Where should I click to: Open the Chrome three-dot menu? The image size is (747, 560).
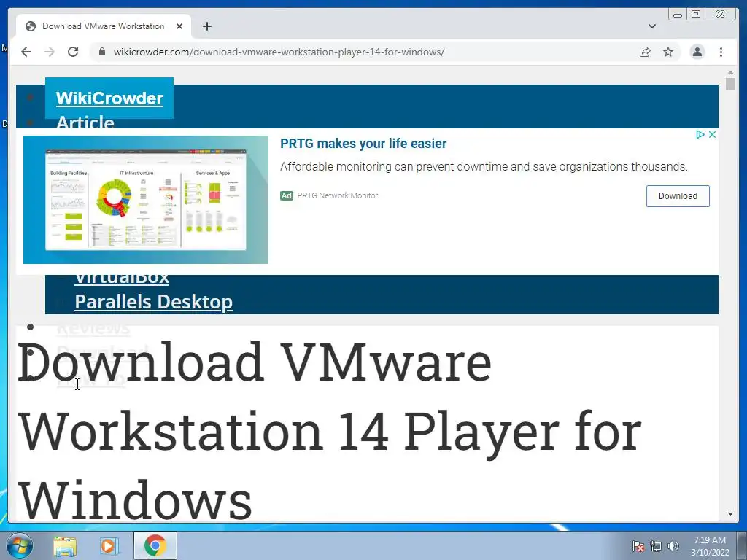(721, 52)
